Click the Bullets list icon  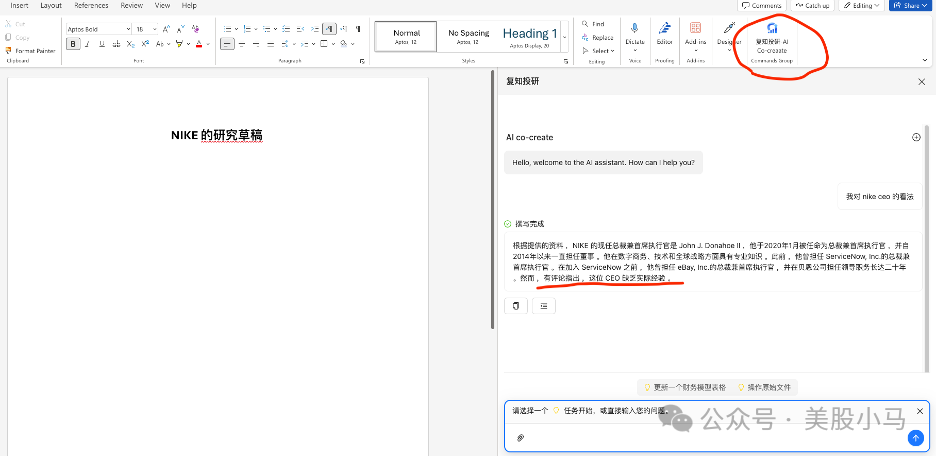tap(227, 29)
